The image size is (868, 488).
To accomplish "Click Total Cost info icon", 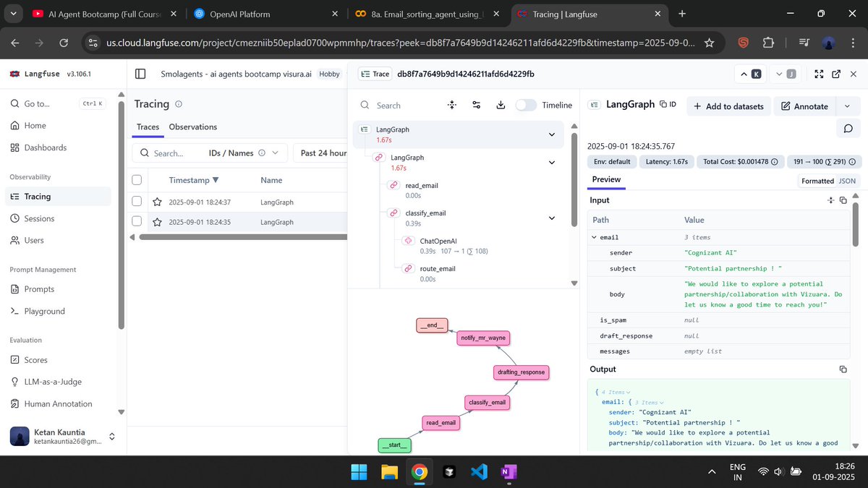I will click(x=775, y=162).
